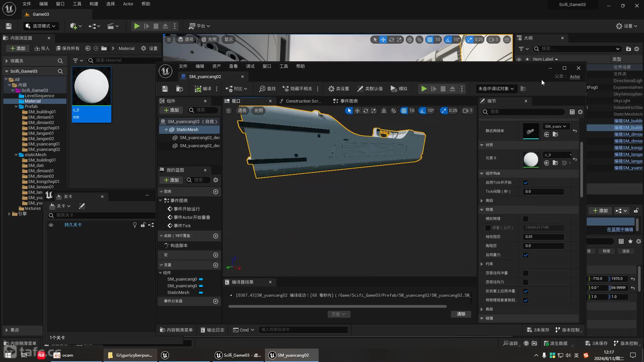Image resolution: width=644 pixels, height=362 pixels.
Task: Open blueprint editor 资产 menu
Action: coord(216,66)
